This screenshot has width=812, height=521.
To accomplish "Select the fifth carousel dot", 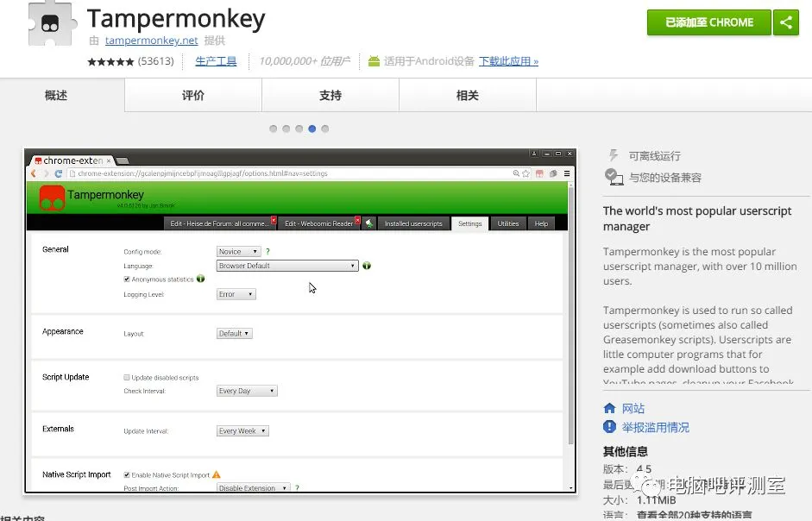I will click(x=324, y=129).
